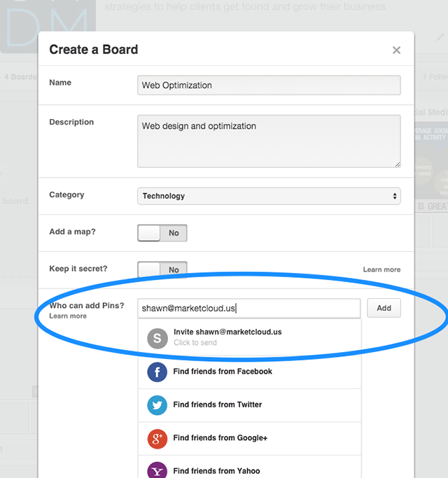Close the Create a Board dialog
Screen dimensions: 448x478
pos(396,50)
